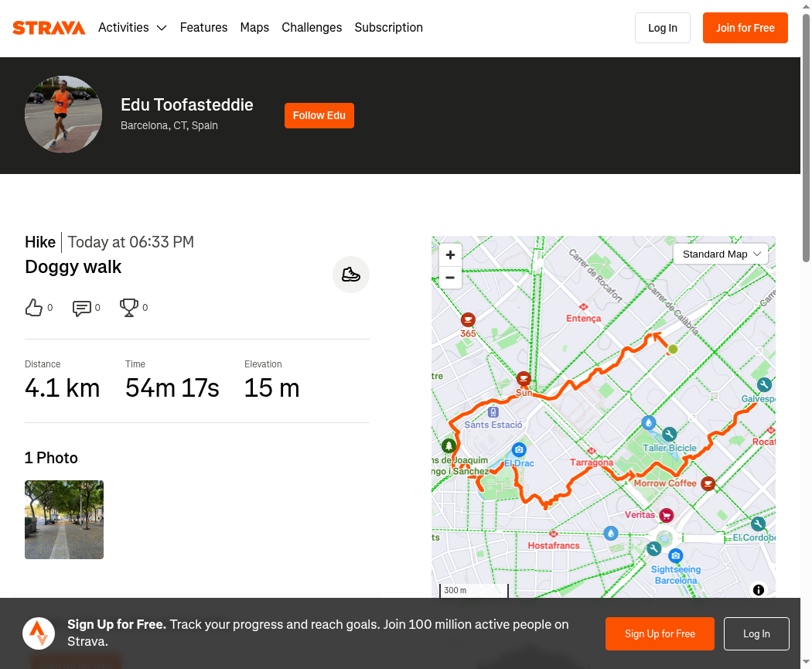This screenshot has height=669, width=812.
Task: Select the El Drac camera marker
Action: tap(519, 449)
